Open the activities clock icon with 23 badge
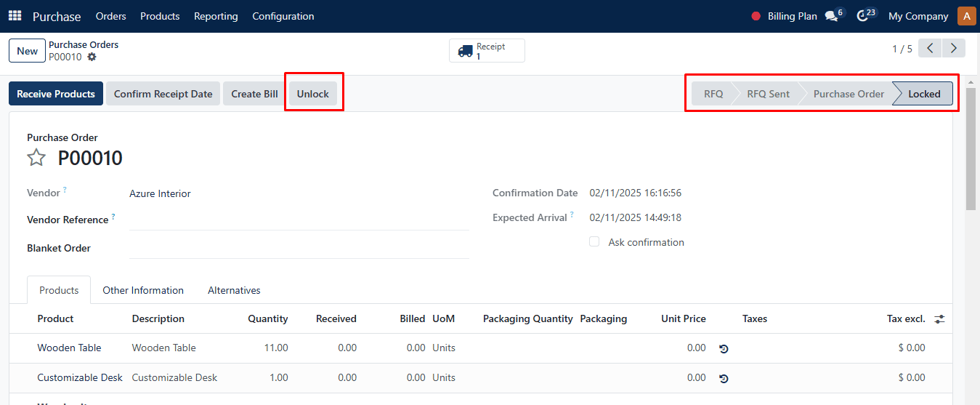The height and width of the screenshot is (405, 980). point(863,16)
